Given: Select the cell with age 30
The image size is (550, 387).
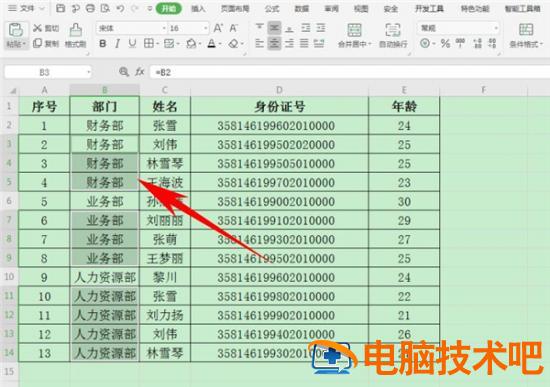Looking at the screenshot, I should [x=404, y=201].
